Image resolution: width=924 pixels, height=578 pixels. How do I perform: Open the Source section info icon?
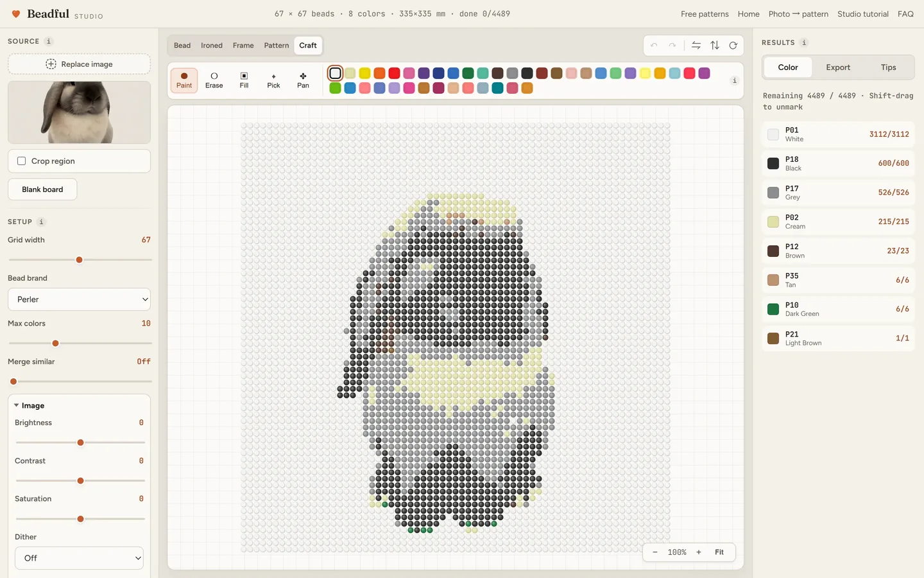coord(48,41)
